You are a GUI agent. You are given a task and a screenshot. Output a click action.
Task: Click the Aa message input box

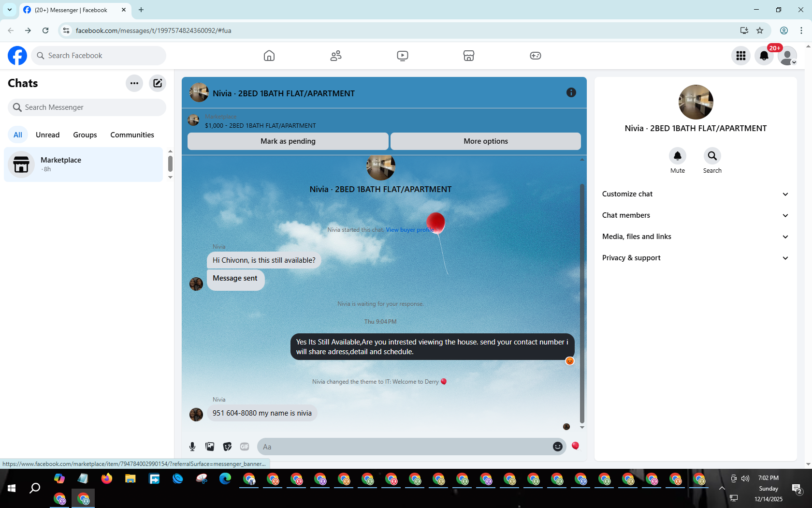pyautogui.click(x=404, y=447)
